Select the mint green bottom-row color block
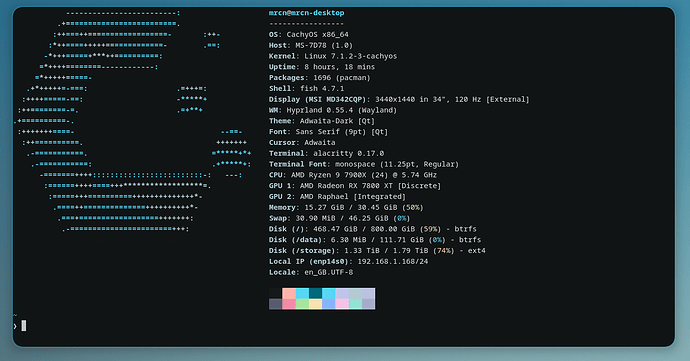 (355, 304)
